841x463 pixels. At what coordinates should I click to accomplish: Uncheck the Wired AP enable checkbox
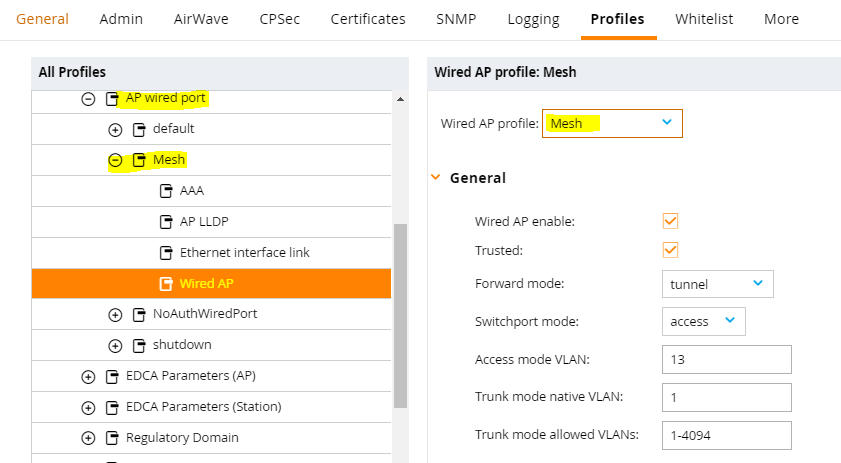pyautogui.click(x=670, y=221)
